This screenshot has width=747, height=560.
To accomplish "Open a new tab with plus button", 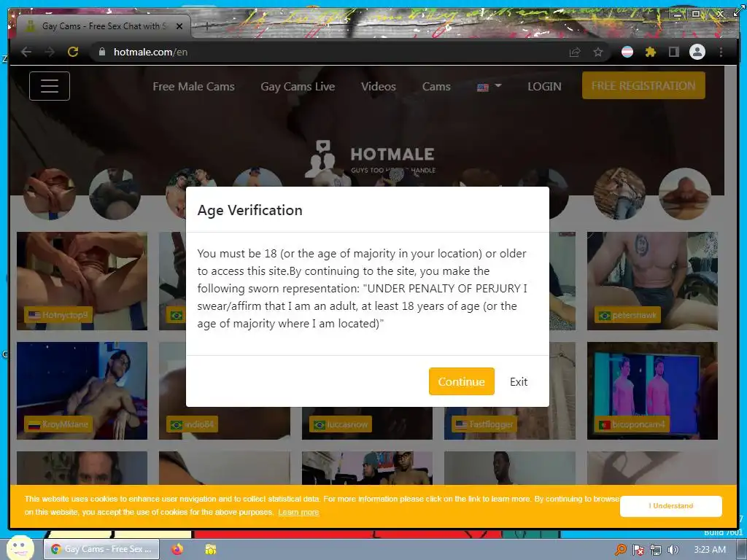I will click(x=206, y=26).
